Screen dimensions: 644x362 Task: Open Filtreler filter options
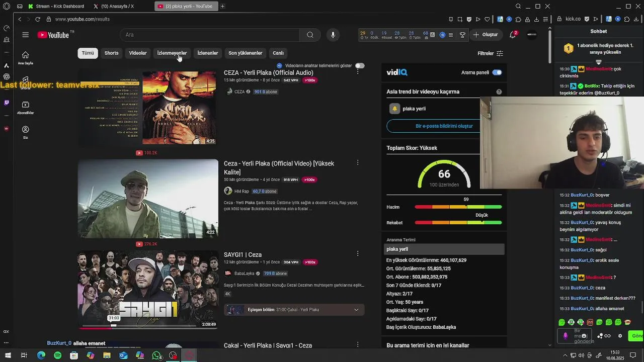(x=490, y=53)
